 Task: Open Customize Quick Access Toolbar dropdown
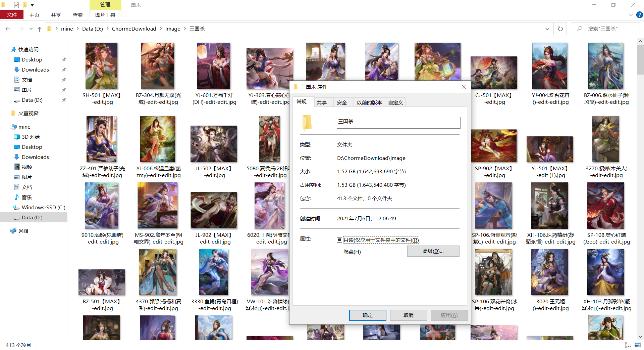tap(32, 5)
